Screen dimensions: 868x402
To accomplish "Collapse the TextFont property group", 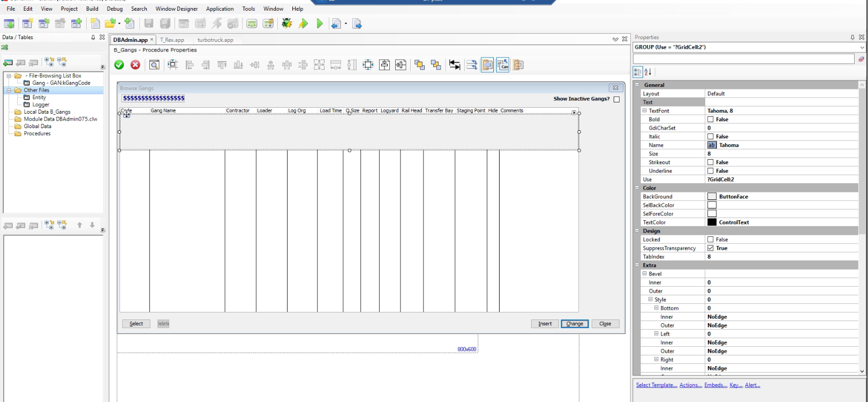I will click(x=645, y=111).
